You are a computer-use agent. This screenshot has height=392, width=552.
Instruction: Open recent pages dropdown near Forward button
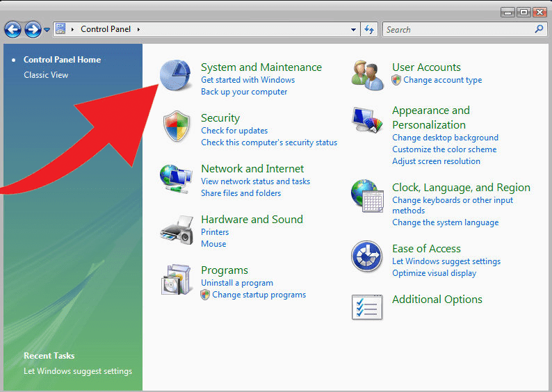tap(47, 30)
